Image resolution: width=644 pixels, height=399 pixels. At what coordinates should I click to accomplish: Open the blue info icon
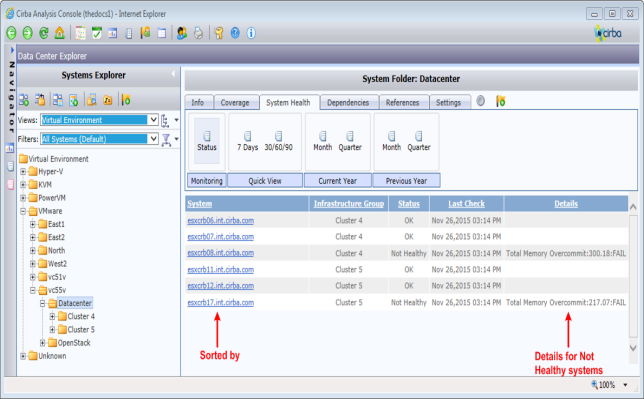[251, 33]
